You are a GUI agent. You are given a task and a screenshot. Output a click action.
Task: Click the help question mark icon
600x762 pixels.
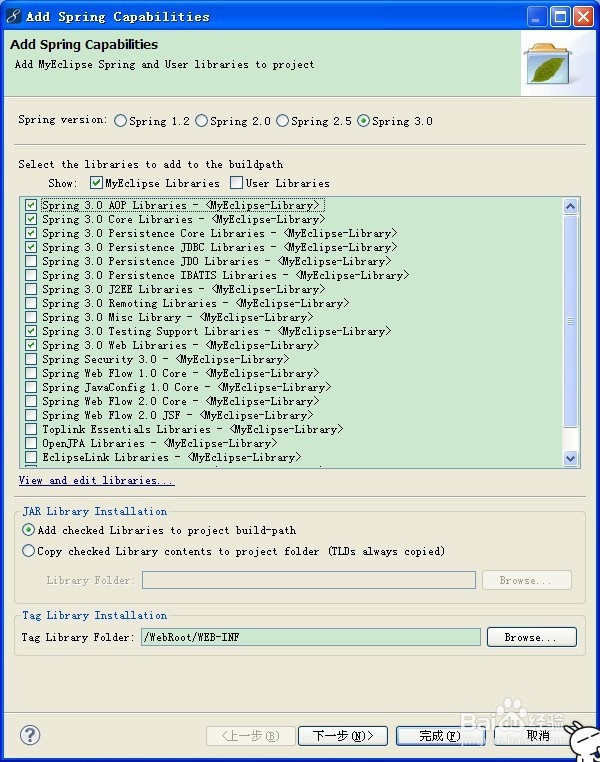[x=30, y=735]
